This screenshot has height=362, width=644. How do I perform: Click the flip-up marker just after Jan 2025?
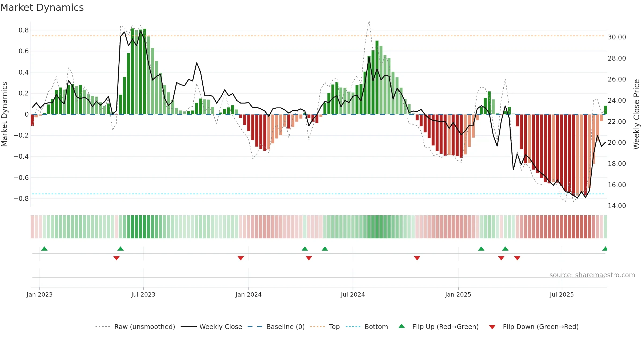(481, 249)
